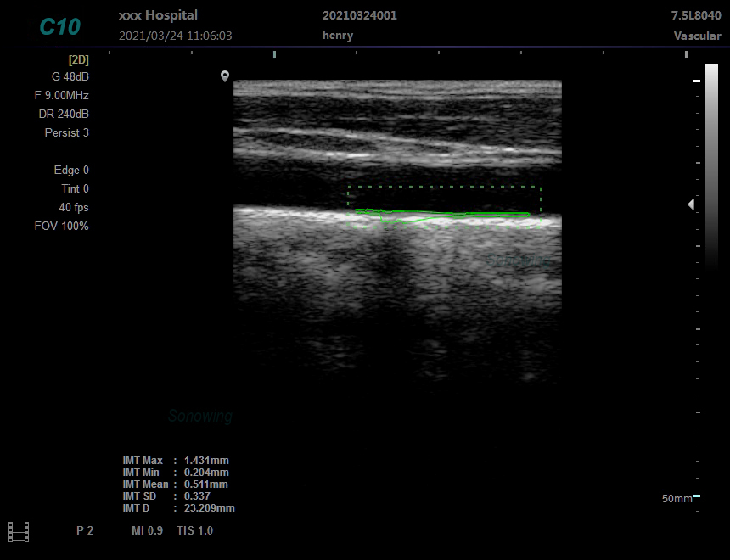Change the DR 240dB dynamic range

pos(64,114)
